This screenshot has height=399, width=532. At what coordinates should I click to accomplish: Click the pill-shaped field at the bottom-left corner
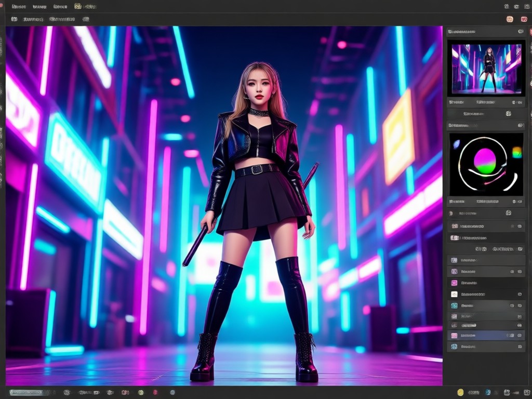point(26,393)
